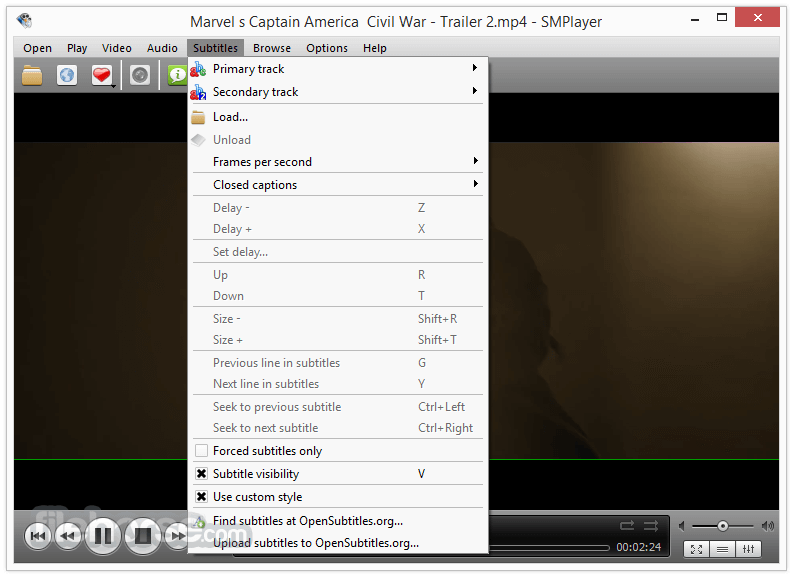Click the green info toolbar icon

coord(177,75)
